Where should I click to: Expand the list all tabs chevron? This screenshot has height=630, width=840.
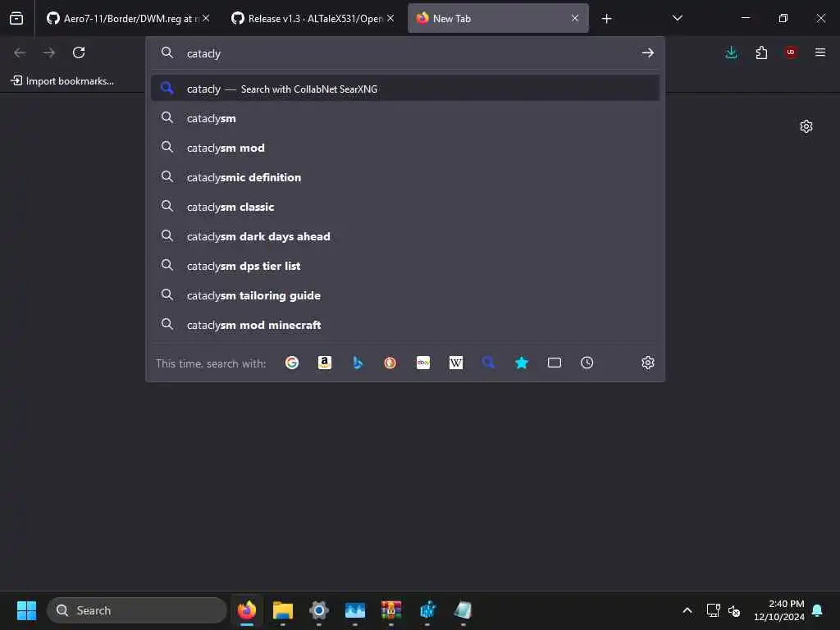pos(677,18)
